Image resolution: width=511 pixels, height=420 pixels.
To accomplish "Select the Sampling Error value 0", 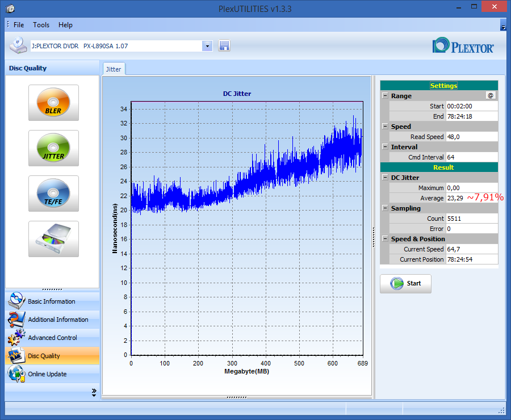I will [472, 229].
